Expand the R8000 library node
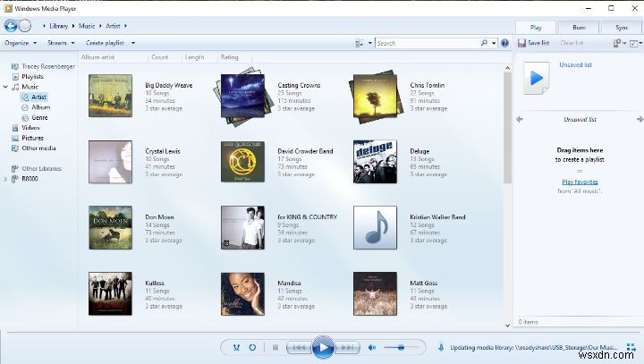The image size is (644, 364). coord(5,179)
